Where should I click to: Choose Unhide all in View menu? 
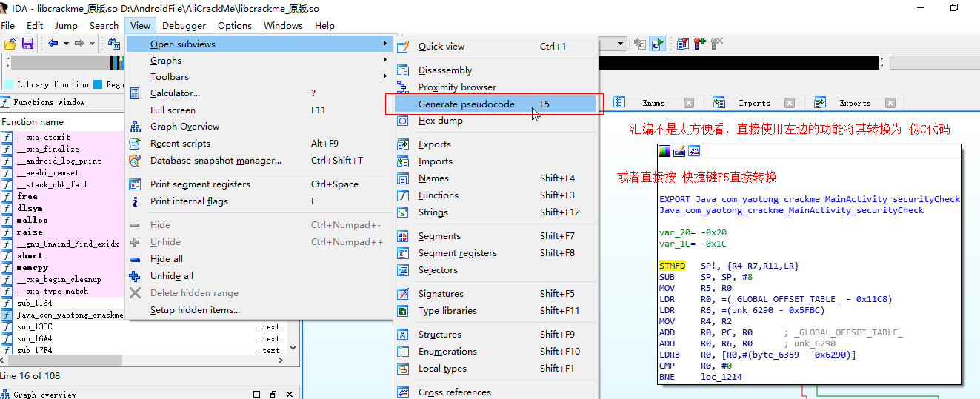point(259,276)
